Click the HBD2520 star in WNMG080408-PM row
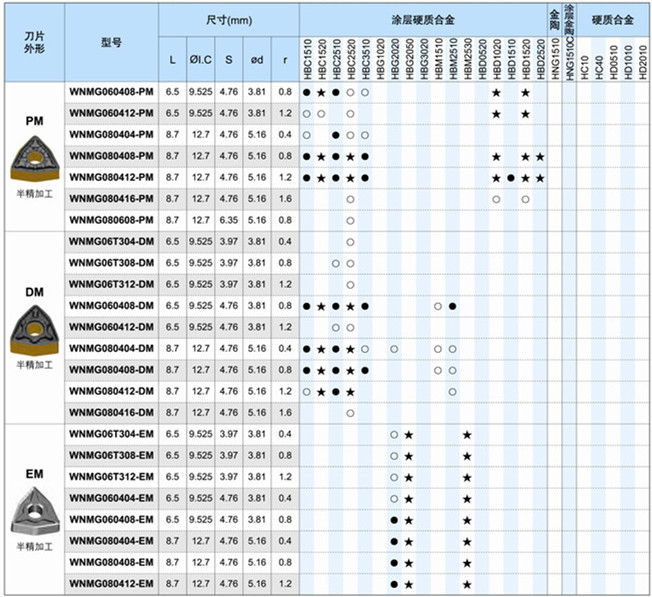 click(x=540, y=156)
